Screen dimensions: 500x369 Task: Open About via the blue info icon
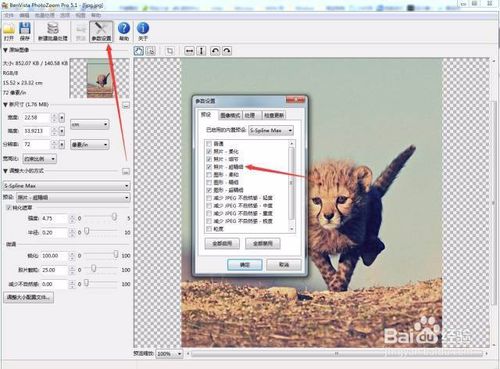click(143, 32)
